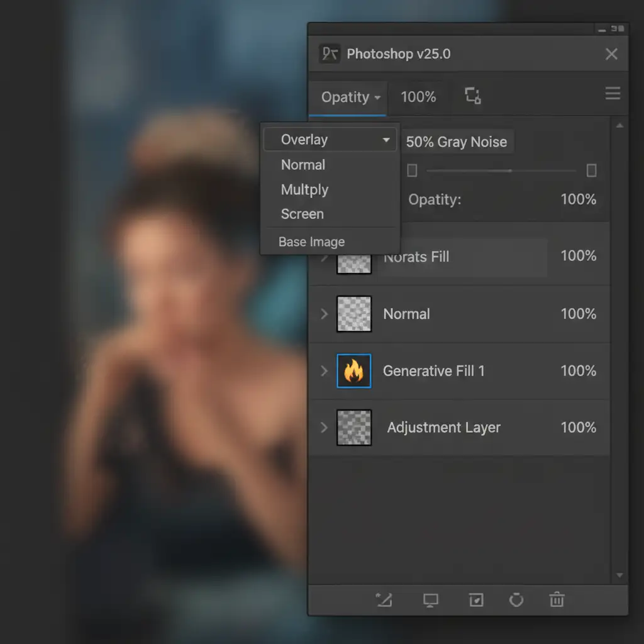
Task: Click the Photoshop logo icon in title bar
Action: [x=330, y=54]
